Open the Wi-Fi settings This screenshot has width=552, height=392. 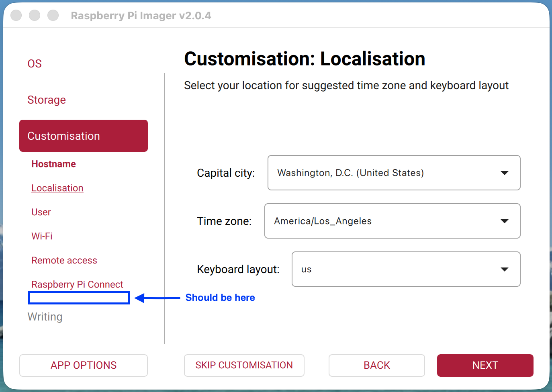click(42, 236)
